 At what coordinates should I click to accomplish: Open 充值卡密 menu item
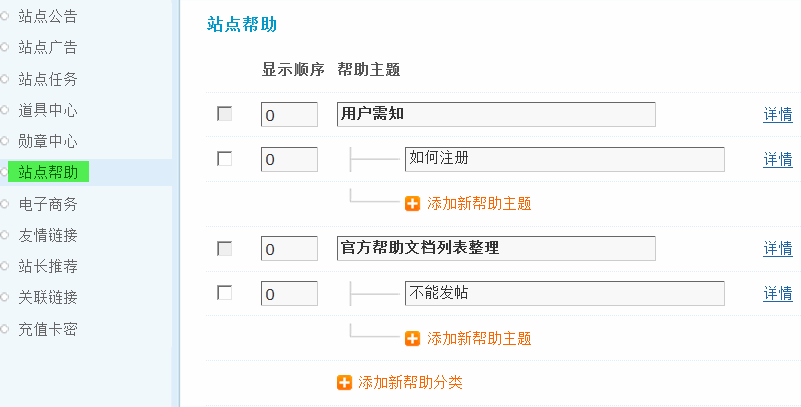tap(48, 328)
